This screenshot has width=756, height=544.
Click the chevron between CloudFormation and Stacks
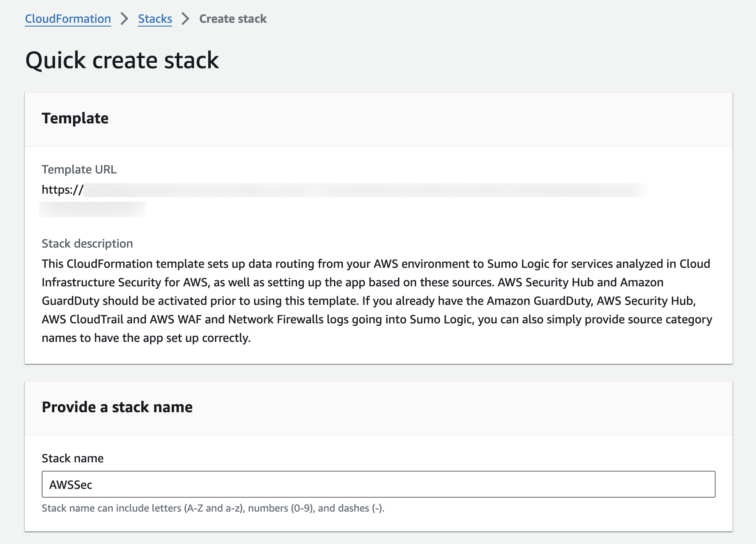124,19
